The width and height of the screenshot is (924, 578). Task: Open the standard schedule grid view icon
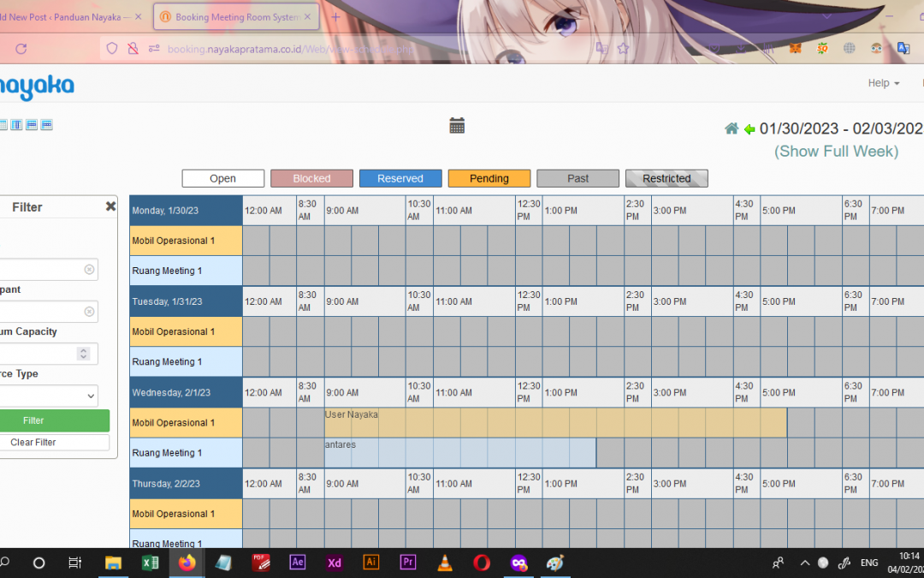(3, 124)
